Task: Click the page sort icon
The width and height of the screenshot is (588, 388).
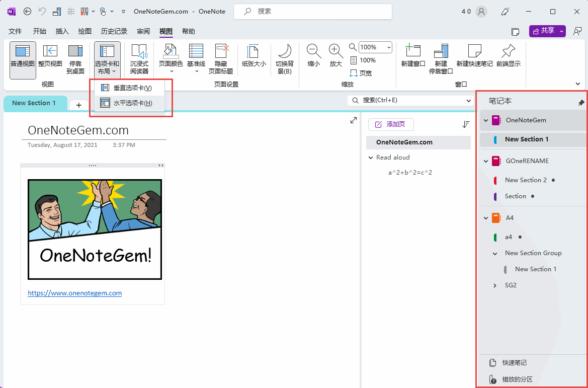Action: pyautogui.click(x=466, y=124)
